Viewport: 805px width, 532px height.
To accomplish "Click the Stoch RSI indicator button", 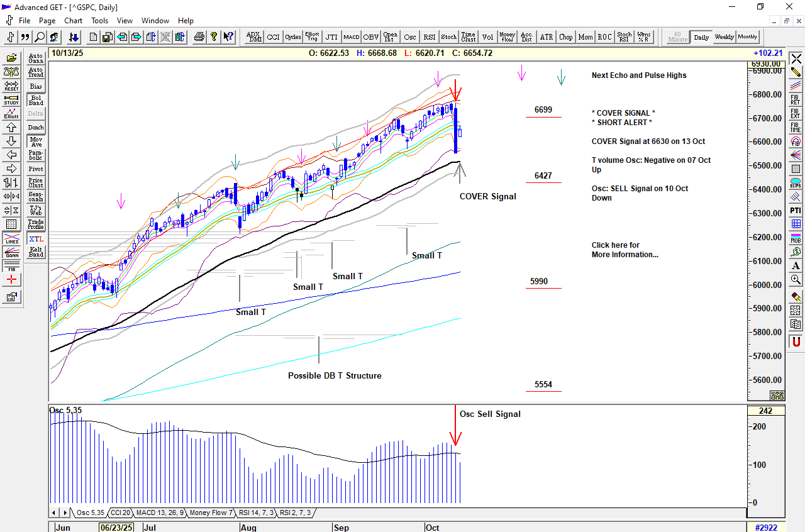I will pos(624,37).
